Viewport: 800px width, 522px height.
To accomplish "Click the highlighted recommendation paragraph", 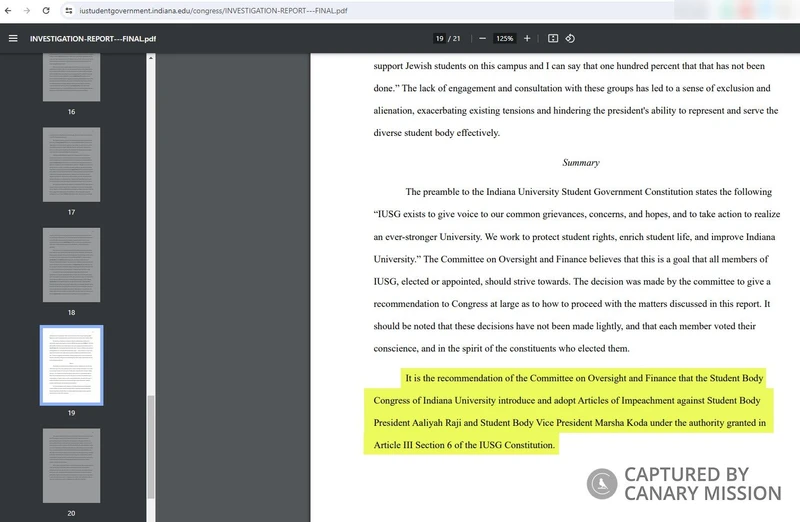I will (570, 411).
